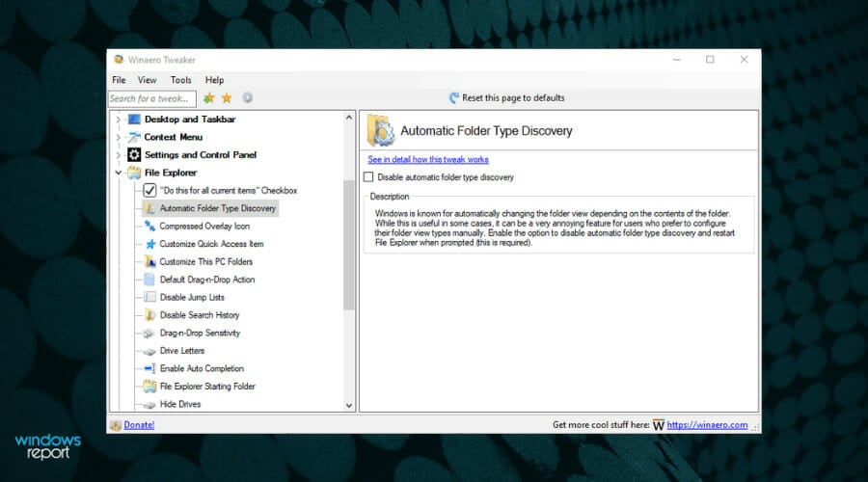Click the File Explorer Starting Folder icon

pyautogui.click(x=149, y=387)
